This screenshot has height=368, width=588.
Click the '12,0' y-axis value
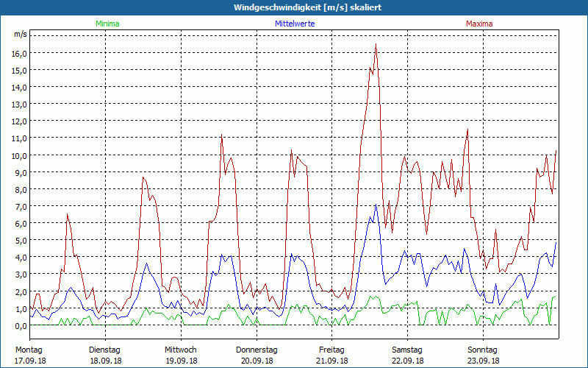point(19,121)
